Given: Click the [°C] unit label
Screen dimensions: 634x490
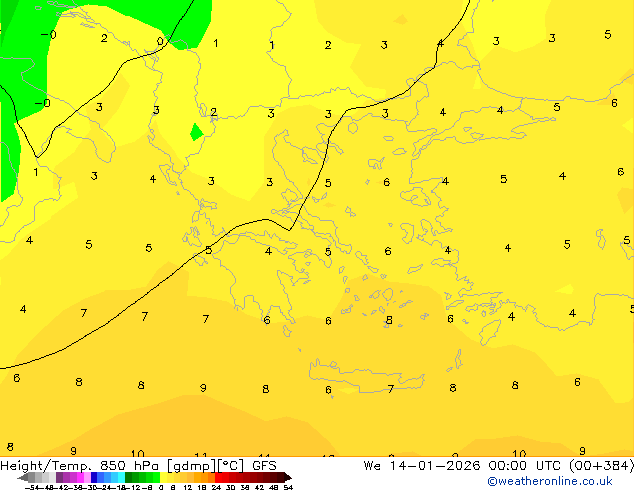Looking at the screenshot, I should tap(230, 465).
